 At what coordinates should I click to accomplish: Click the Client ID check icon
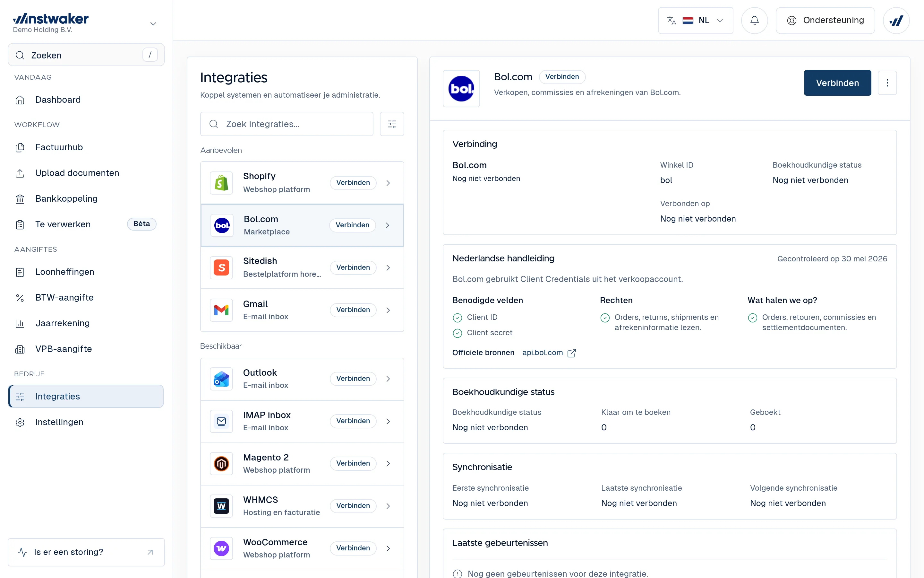pyautogui.click(x=458, y=318)
